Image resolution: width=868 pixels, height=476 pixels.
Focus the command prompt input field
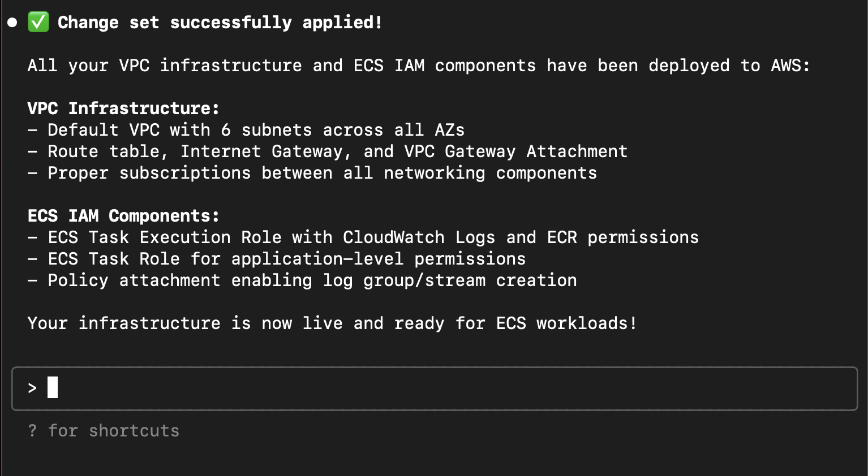coord(435,388)
